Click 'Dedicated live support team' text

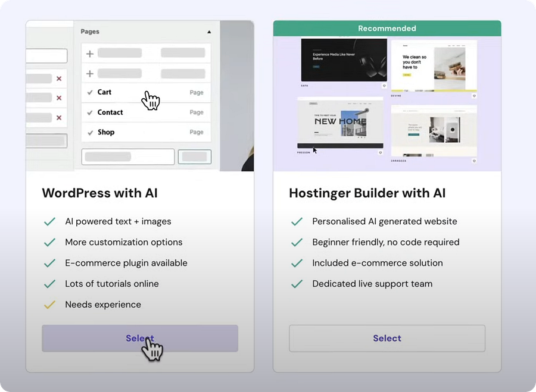pyautogui.click(x=372, y=284)
